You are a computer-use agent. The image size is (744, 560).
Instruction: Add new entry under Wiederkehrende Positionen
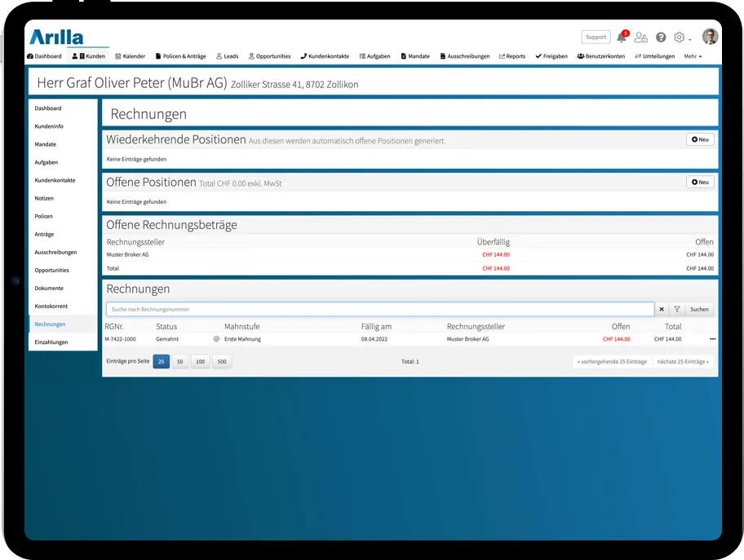click(700, 139)
